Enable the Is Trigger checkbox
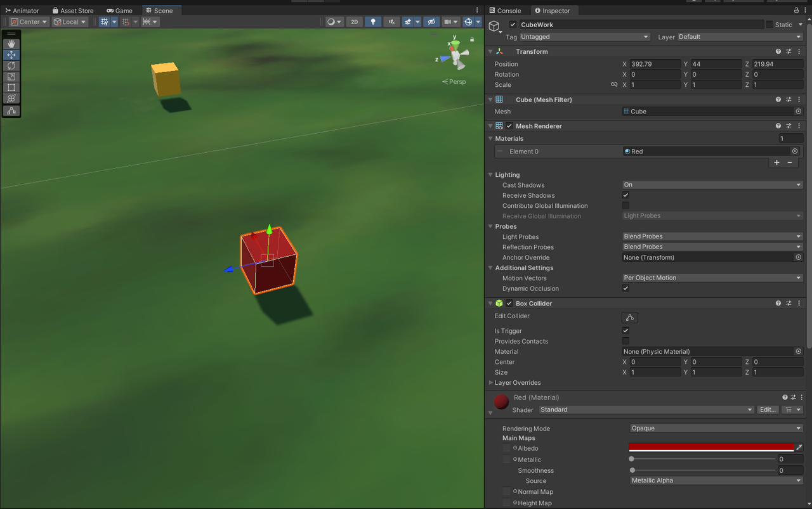This screenshot has height=509, width=812. click(x=625, y=330)
